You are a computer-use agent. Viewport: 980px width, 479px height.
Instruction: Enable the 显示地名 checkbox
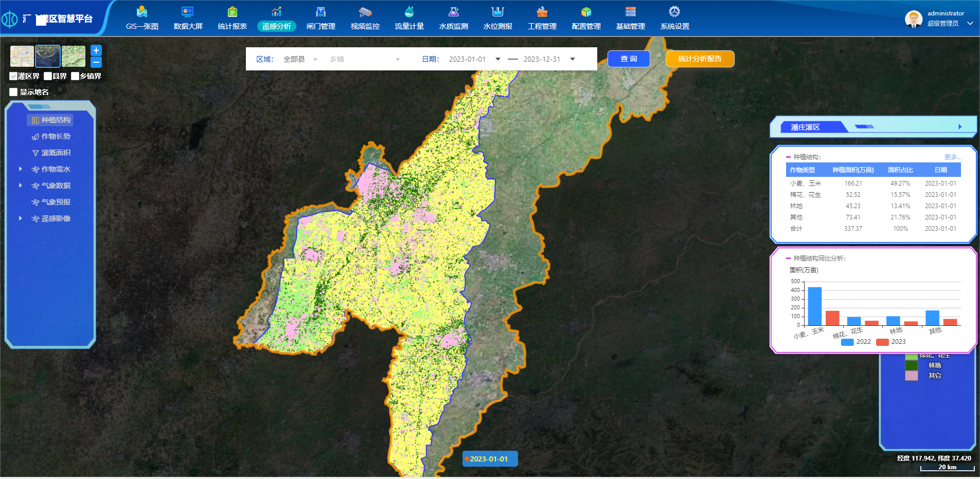[13, 92]
